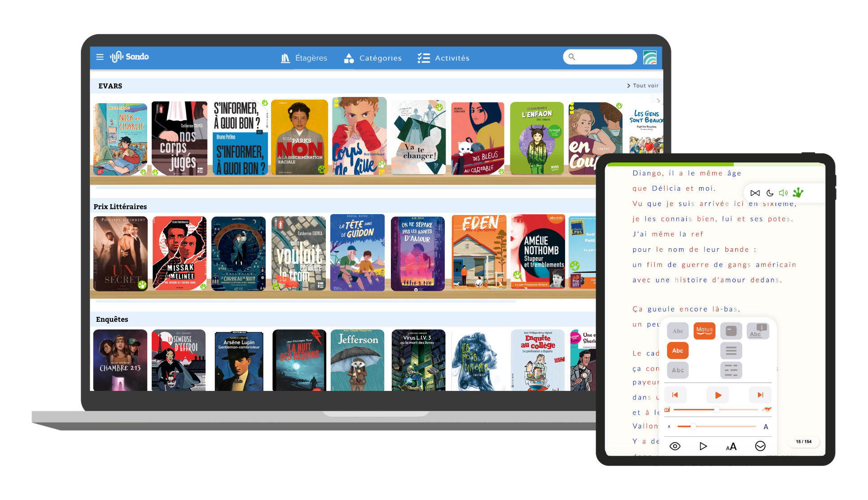Viewport: 868px width, 500px height.
Task: Open the L'Enfaon book cover
Action: point(537,138)
